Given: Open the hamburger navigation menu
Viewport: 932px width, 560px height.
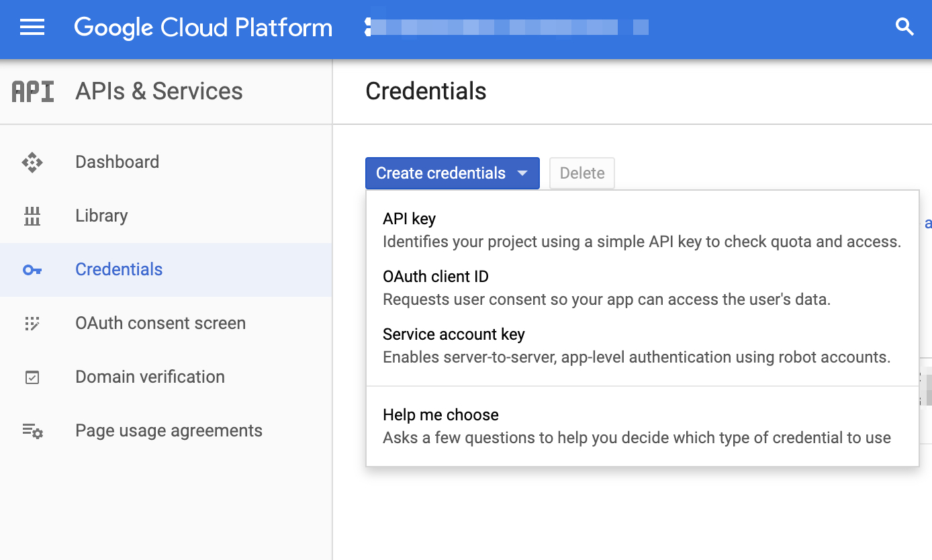Looking at the screenshot, I should tap(32, 28).
